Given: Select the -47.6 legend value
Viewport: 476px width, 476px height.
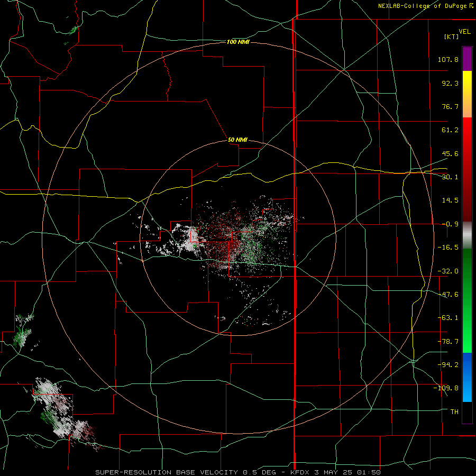Looking at the screenshot, I should click(x=448, y=295).
